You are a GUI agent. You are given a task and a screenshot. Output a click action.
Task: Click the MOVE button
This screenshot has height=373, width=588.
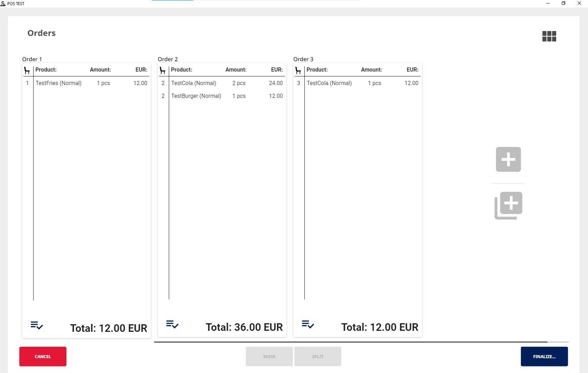click(269, 356)
